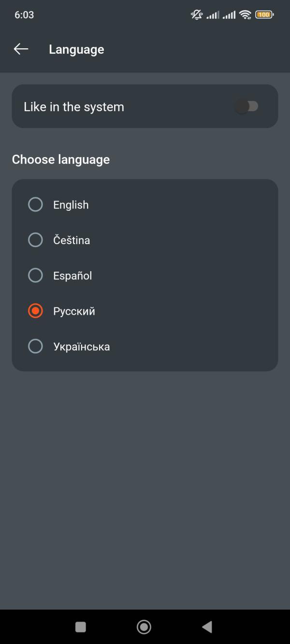The width and height of the screenshot is (290, 644).
Task: Select the Русский radio button
Action: point(35,311)
